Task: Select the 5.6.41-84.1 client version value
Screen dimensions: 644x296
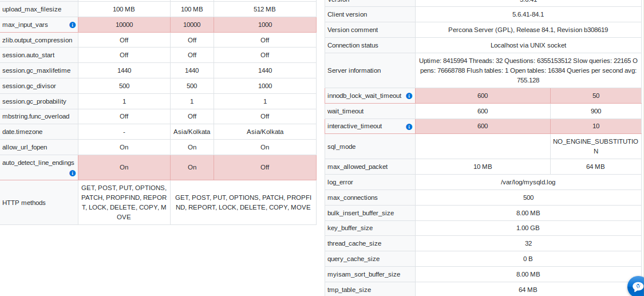Action: (528, 14)
